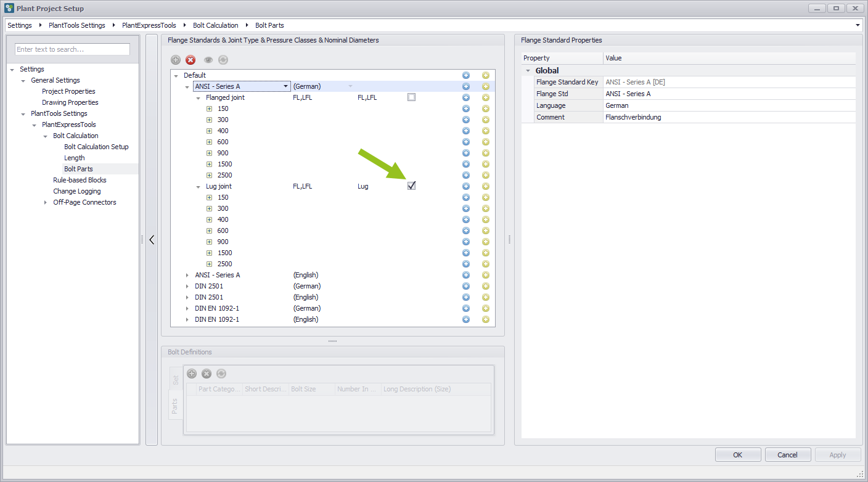Screen dimensions: 868x482
Task: Click blue plus icon in ANSI Series A German row
Action: 466,86
